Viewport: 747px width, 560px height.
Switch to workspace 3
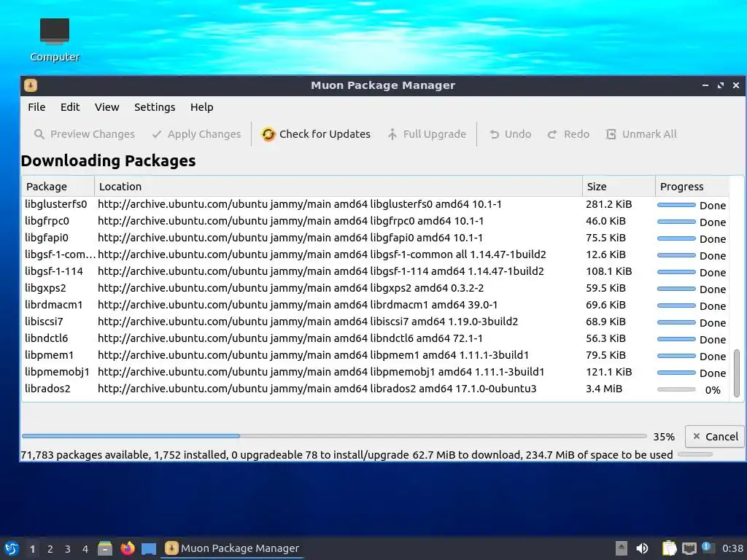tap(68, 549)
